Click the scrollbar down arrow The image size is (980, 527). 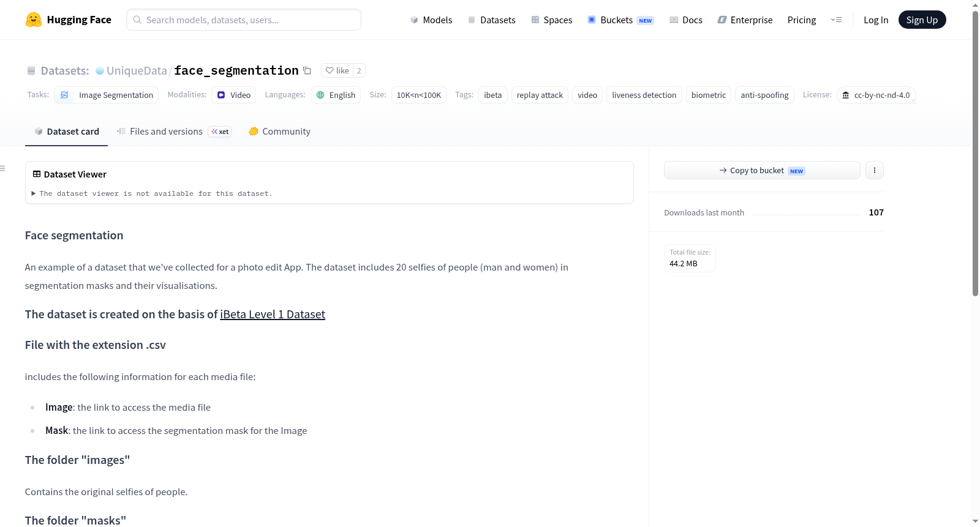pyautogui.click(x=975, y=521)
